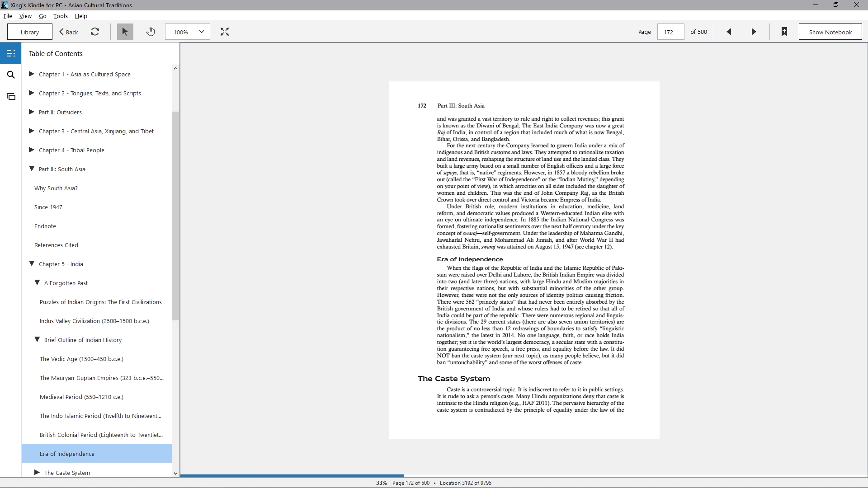Expand Chapter 2 - Tongues, Texts, and Scripts

pos(32,93)
